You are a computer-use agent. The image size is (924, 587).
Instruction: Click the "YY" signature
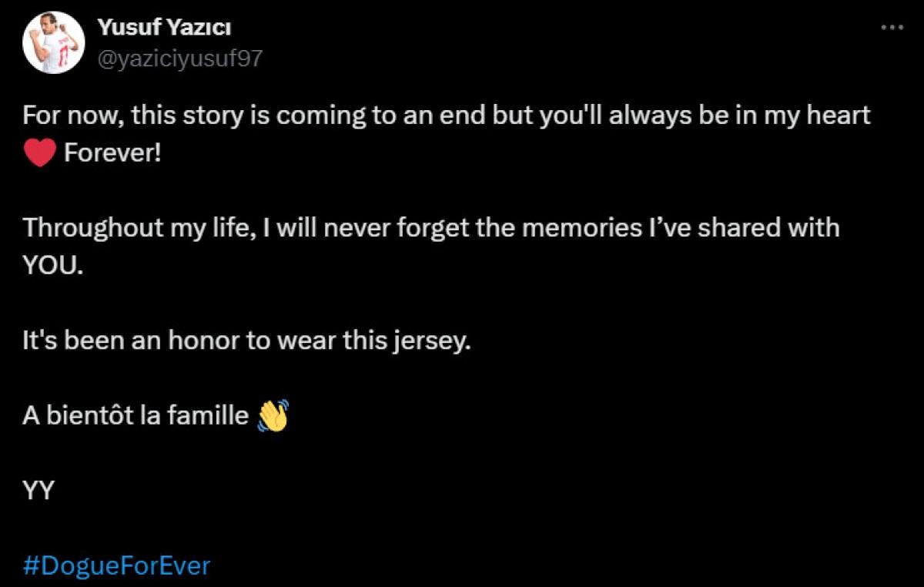tap(38, 491)
